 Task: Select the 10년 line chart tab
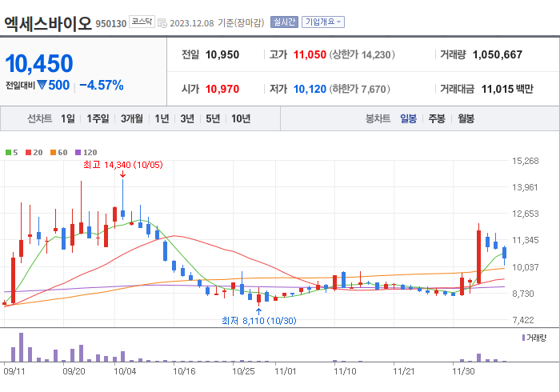pyautogui.click(x=241, y=118)
